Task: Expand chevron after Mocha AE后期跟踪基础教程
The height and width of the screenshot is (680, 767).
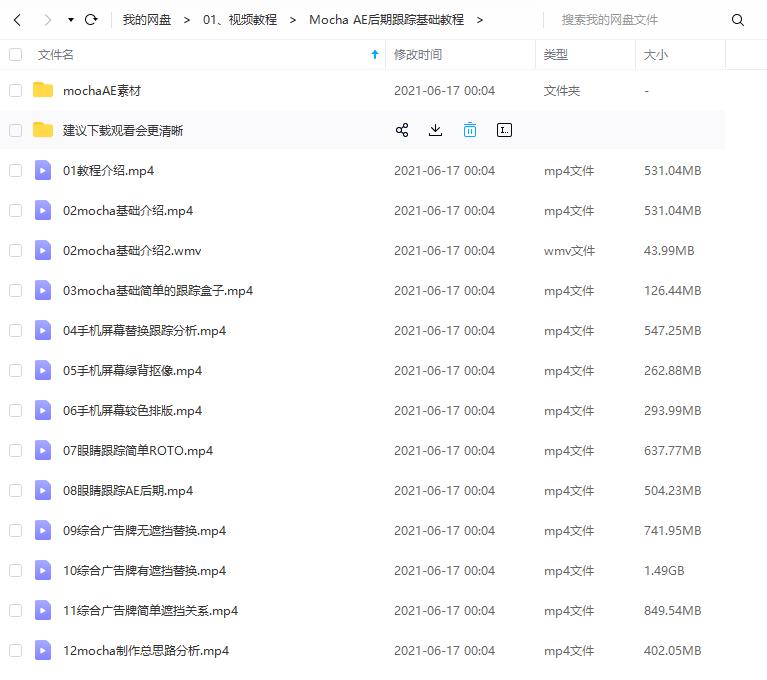Action: tap(480, 20)
